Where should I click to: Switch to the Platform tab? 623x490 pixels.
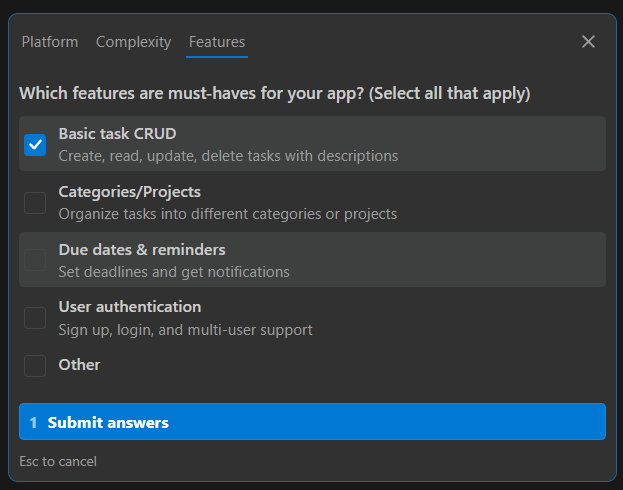[x=49, y=42]
